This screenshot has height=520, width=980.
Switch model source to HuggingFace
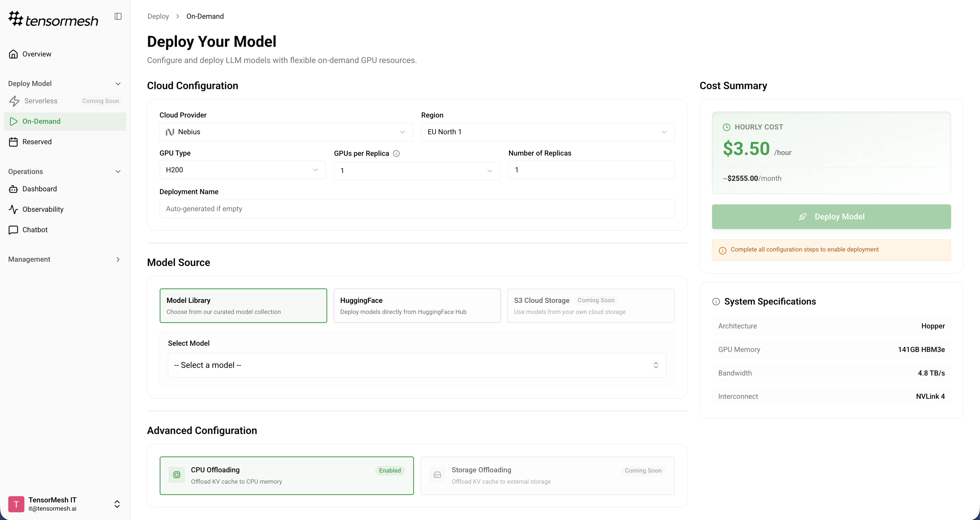[x=417, y=305]
